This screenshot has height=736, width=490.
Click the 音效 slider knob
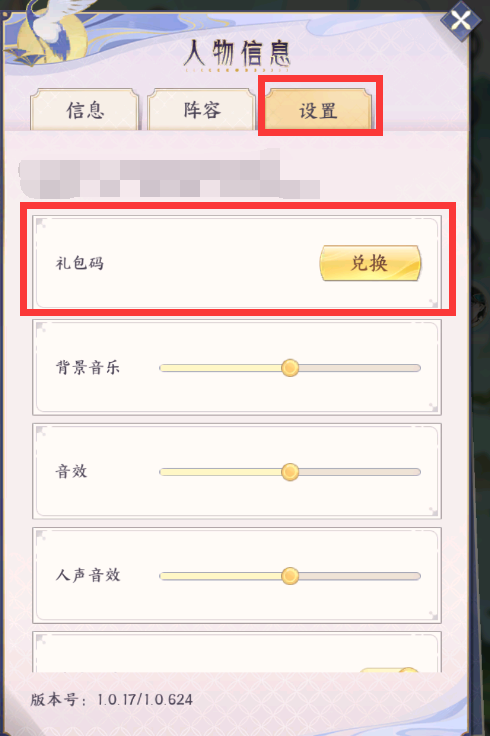coord(290,472)
